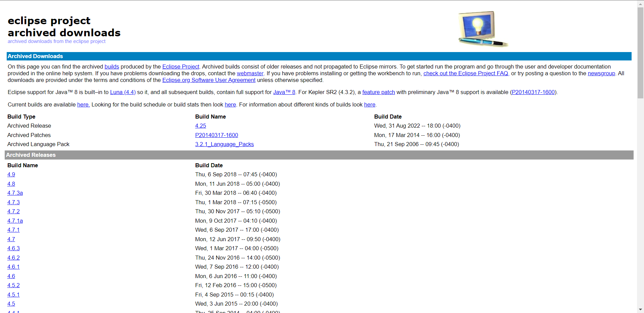Click the 'Archived Releases' gray section header
The height and width of the screenshot is (313, 644).
click(319, 155)
